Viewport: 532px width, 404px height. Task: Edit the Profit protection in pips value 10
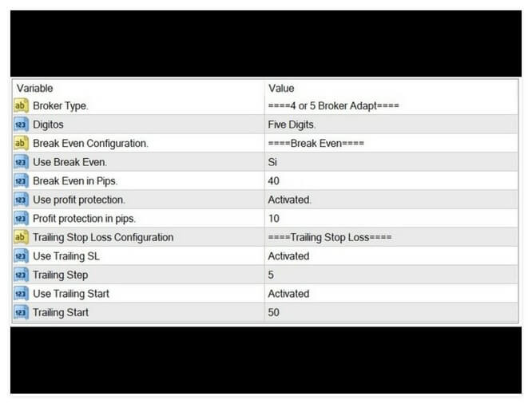coord(273,219)
